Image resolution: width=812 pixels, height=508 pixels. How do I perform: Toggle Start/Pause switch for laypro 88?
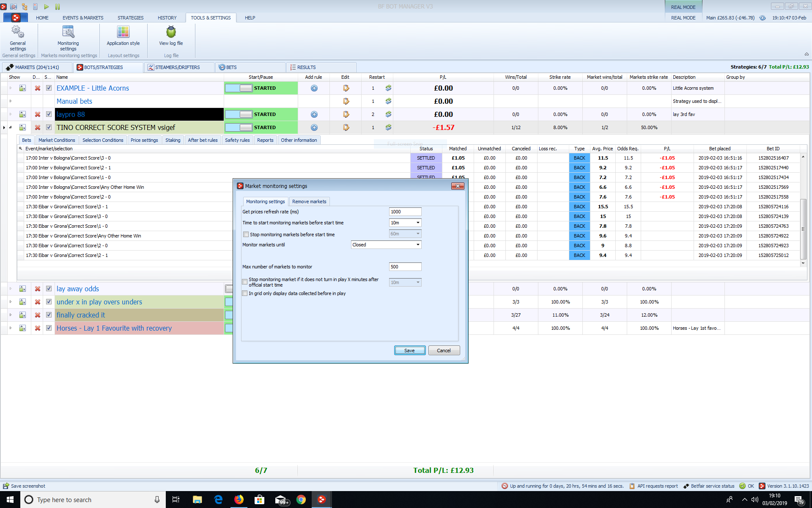pyautogui.click(x=239, y=114)
